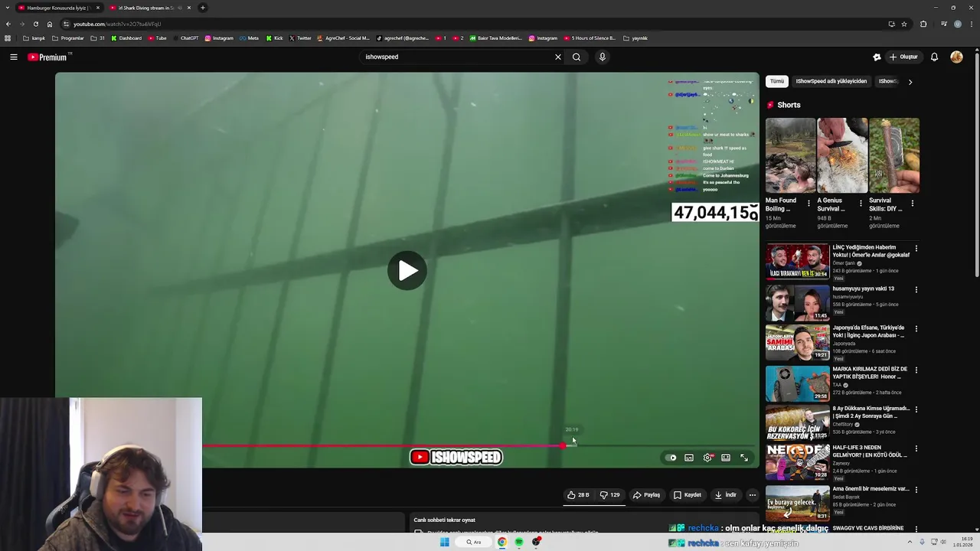Open the YouTube notifications bell
The height and width of the screenshot is (551, 980).
(x=934, y=57)
